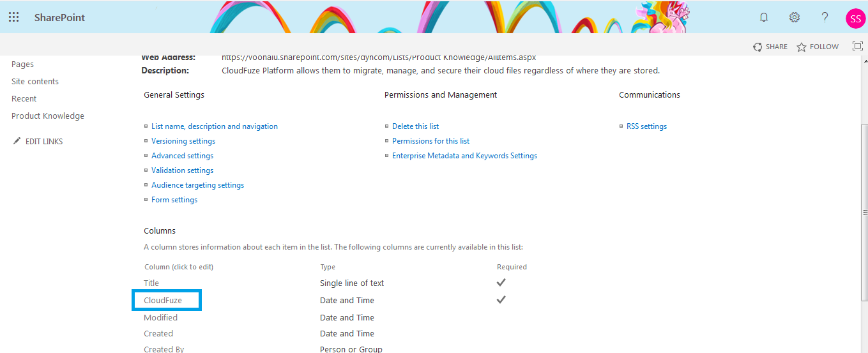This screenshot has height=353, width=868.
Task: Open RSS settings link
Action: (646, 126)
